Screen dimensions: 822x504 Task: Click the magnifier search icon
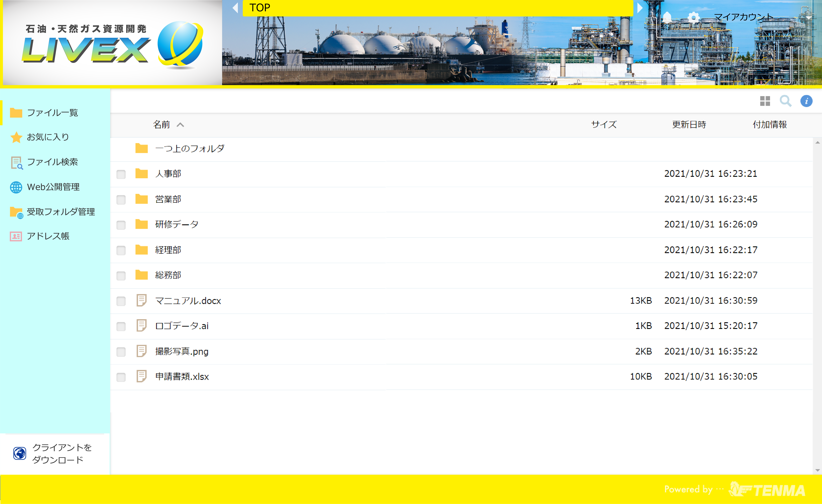tap(786, 101)
